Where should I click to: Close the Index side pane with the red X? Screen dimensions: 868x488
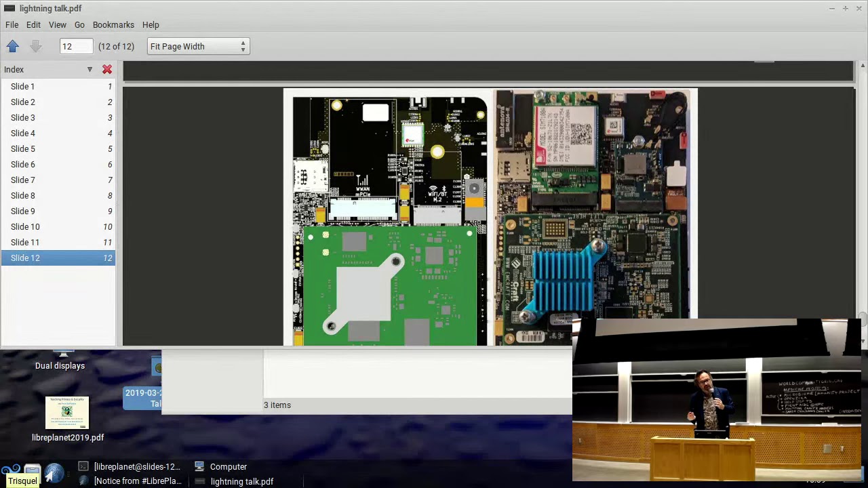point(107,69)
